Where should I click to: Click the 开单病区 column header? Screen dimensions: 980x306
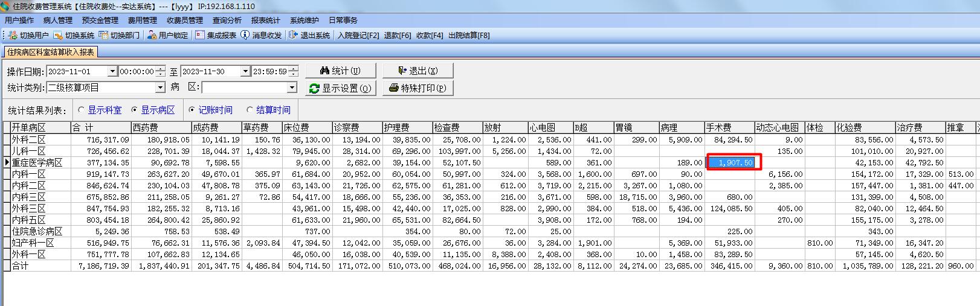tap(41, 128)
